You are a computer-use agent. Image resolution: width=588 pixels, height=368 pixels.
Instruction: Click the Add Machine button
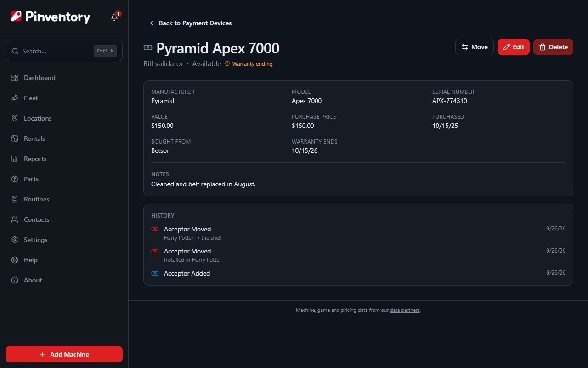(64, 354)
